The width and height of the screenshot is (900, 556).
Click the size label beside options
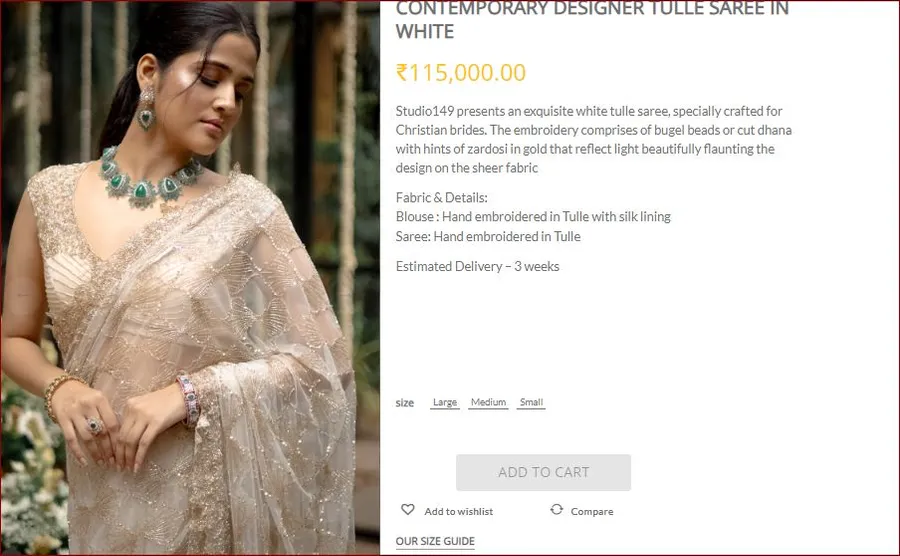[405, 403]
